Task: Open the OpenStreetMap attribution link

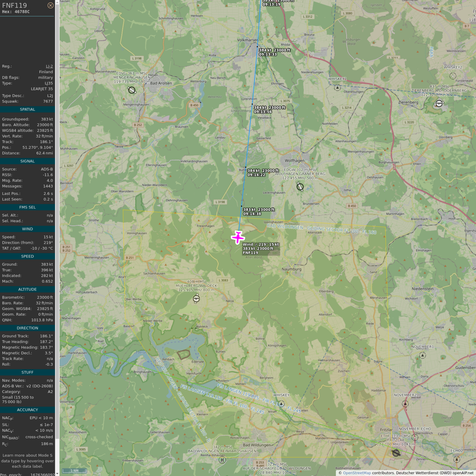Action: 357,473
